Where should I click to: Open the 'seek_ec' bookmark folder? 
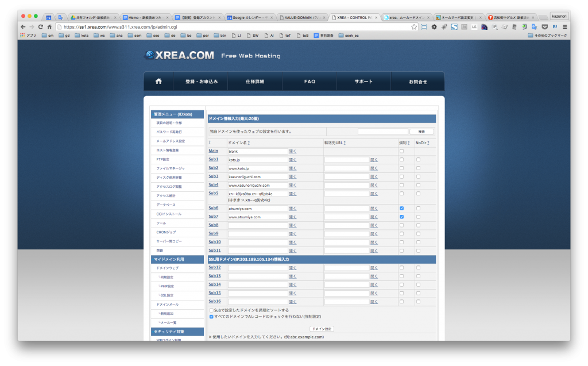tap(349, 36)
